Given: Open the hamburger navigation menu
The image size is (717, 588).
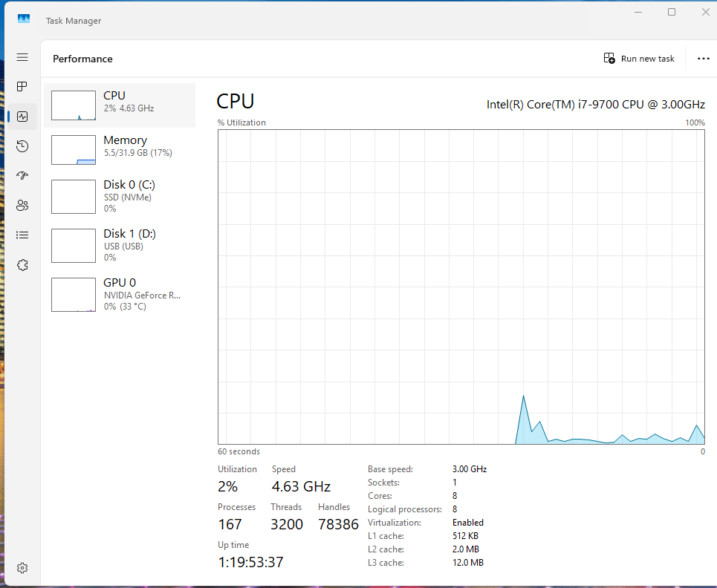Looking at the screenshot, I should [22, 57].
